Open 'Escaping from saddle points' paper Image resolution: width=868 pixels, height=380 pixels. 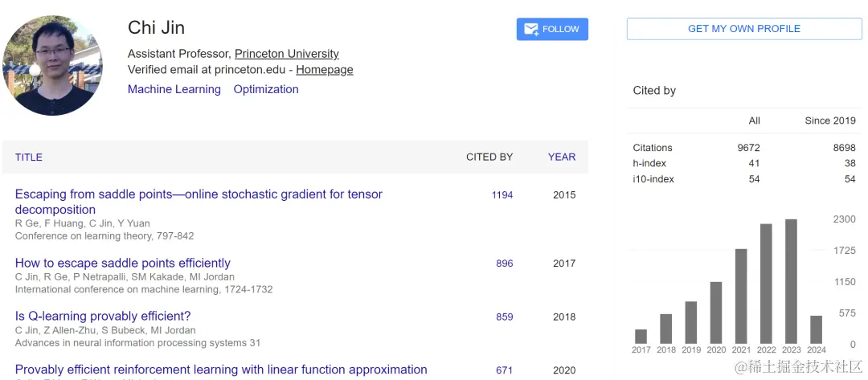tap(199, 194)
